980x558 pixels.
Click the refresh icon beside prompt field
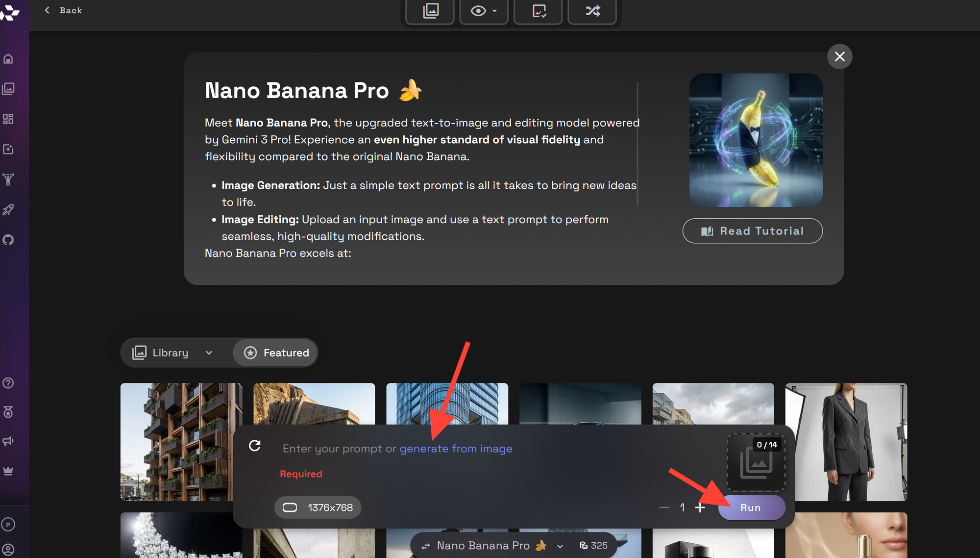[255, 446]
